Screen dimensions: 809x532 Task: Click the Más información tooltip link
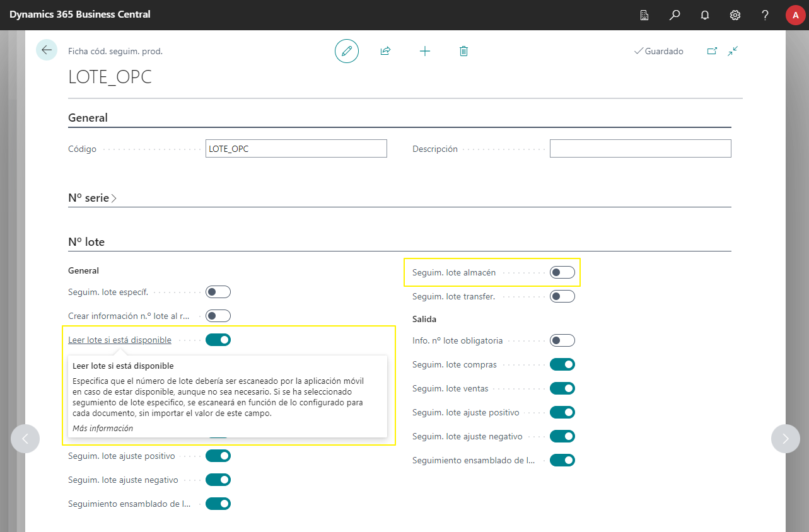(103, 428)
